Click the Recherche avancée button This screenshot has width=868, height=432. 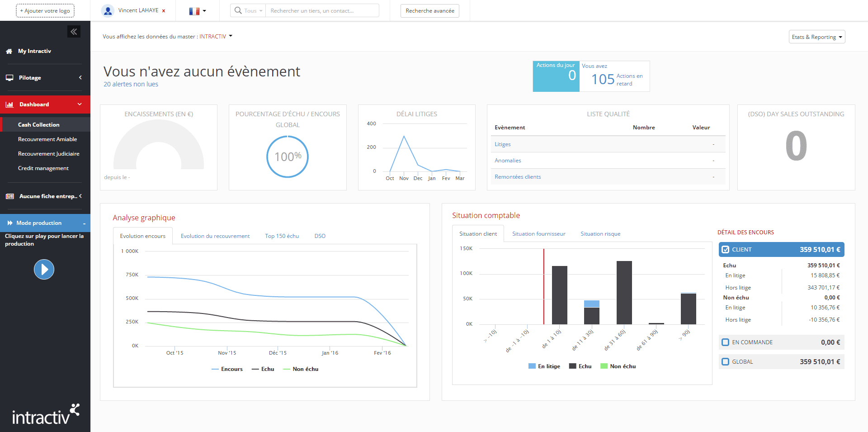[429, 11]
